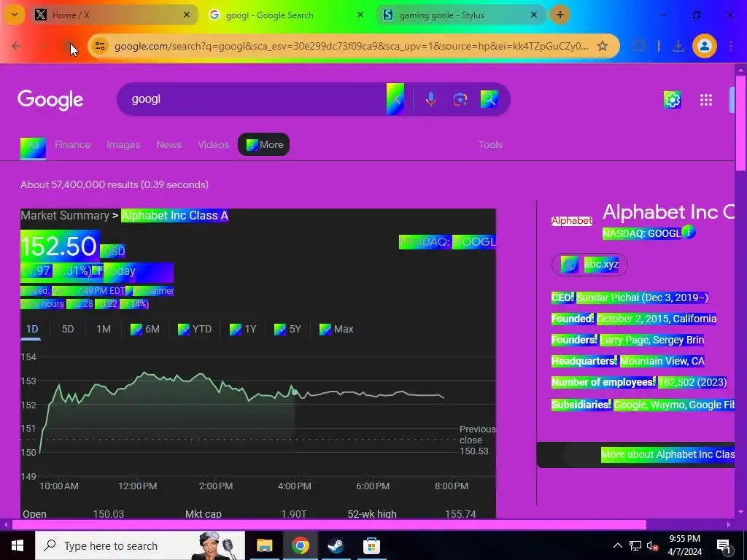Open options dots next to NASDAQ: GOOGL

[689, 233]
